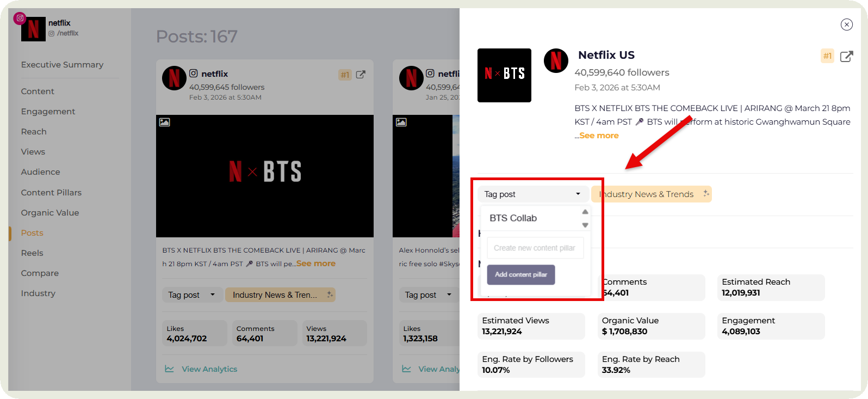
Task: Click external link icon on first post card
Action: tap(361, 75)
